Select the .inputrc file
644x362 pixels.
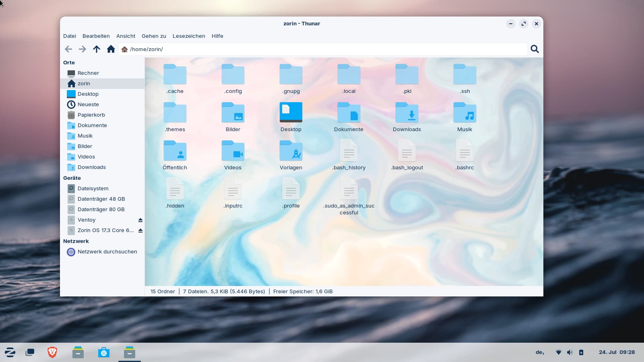pos(233,193)
